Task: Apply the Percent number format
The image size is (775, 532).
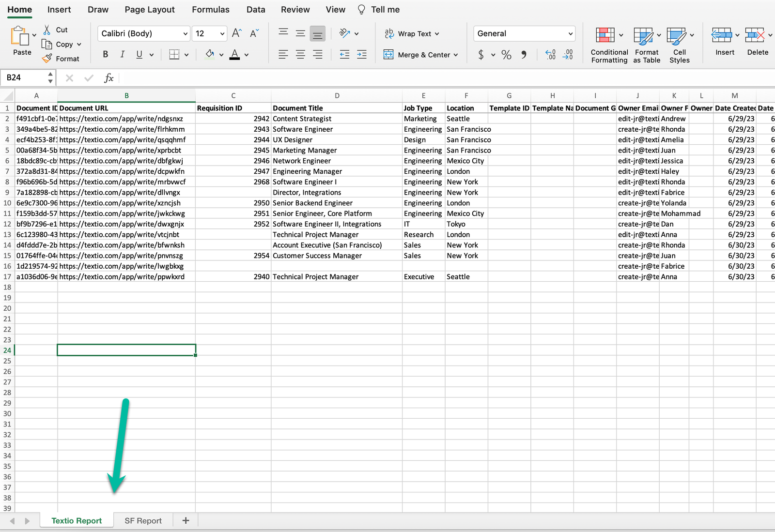Action: [x=506, y=54]
